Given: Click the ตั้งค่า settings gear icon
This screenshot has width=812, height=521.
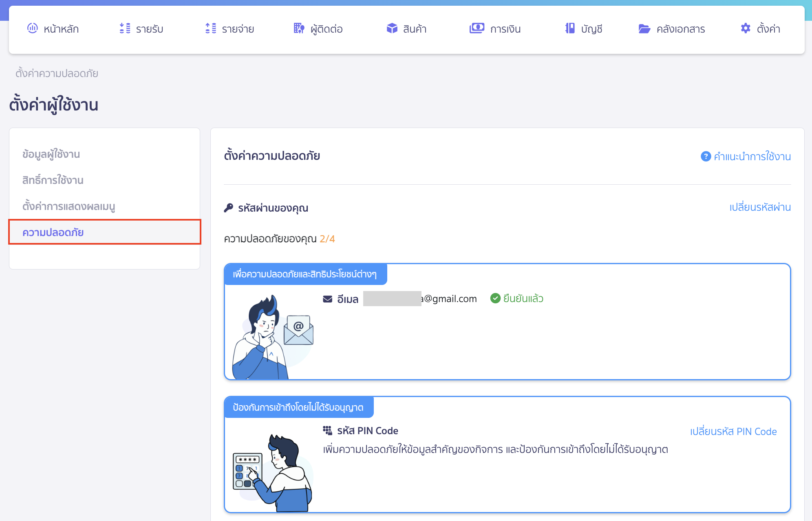Looking at the screenshot, I should (746, 29).
